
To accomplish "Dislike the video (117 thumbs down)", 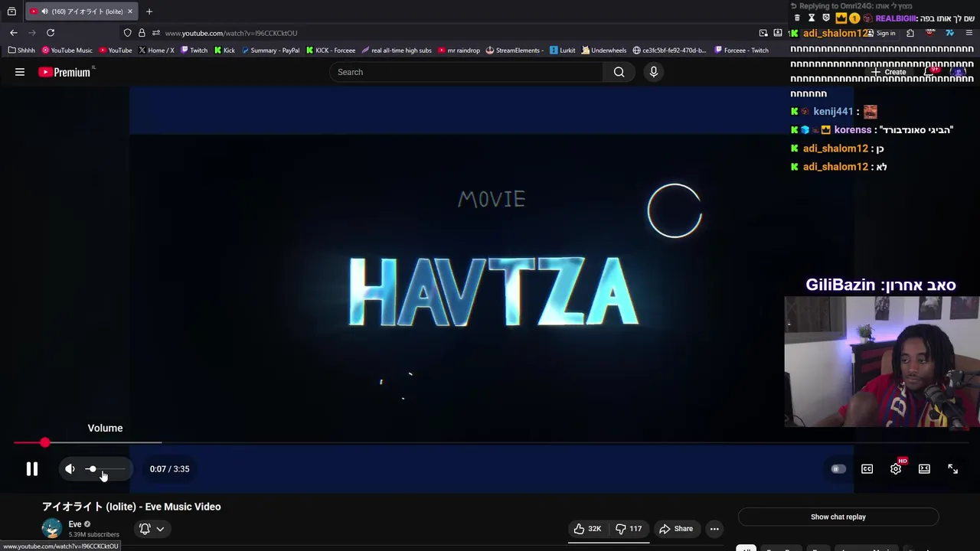I will [x=628, y=529].
